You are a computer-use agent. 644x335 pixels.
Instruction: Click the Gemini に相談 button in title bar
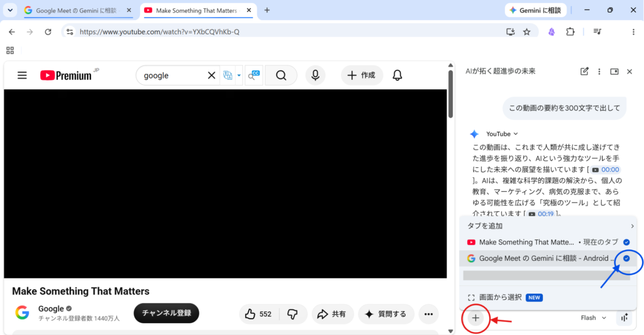[536, 10]
